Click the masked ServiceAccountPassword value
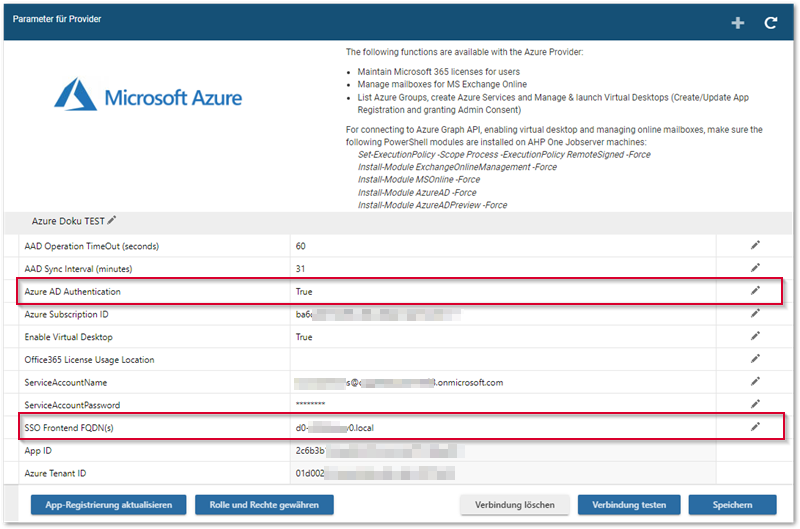Screen dimensions: 800x529 [310, 405]
